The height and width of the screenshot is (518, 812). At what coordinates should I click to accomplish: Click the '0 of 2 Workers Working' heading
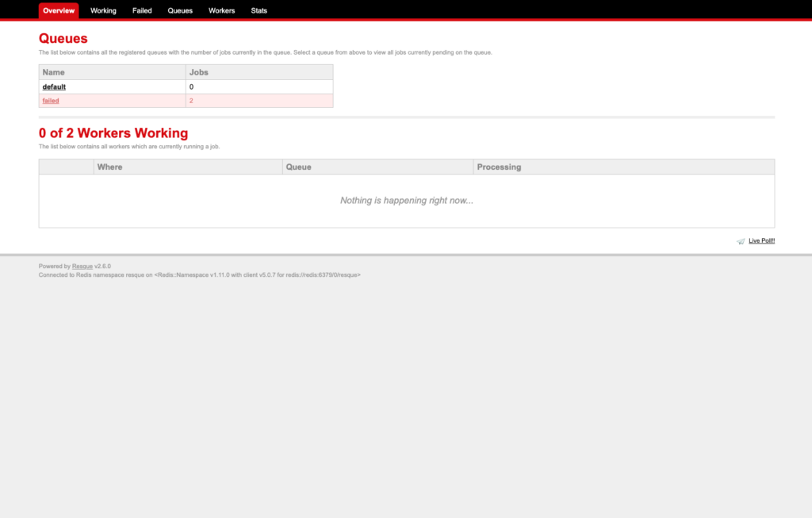(x=113, y=133)
